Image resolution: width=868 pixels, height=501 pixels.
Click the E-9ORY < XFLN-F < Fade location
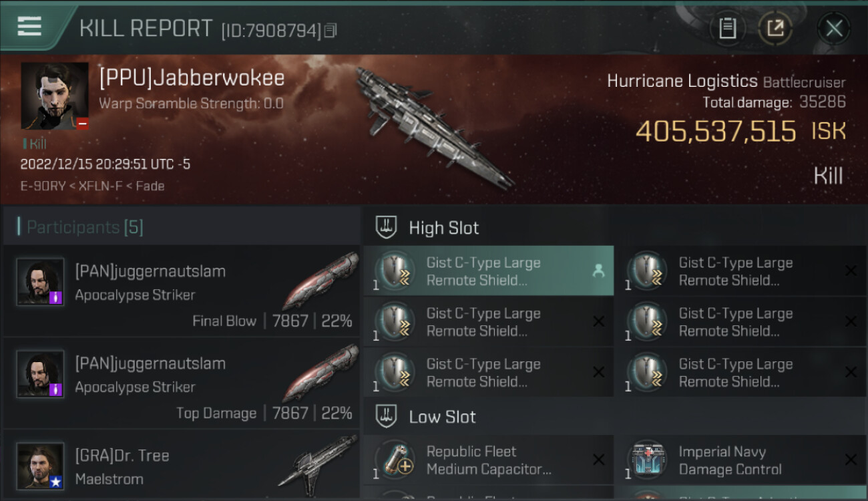pos(93,186)
